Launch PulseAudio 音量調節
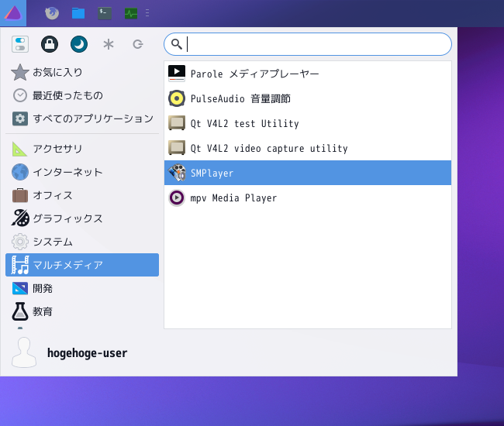This screenshot has width=504, height=426. pos(308,98)
